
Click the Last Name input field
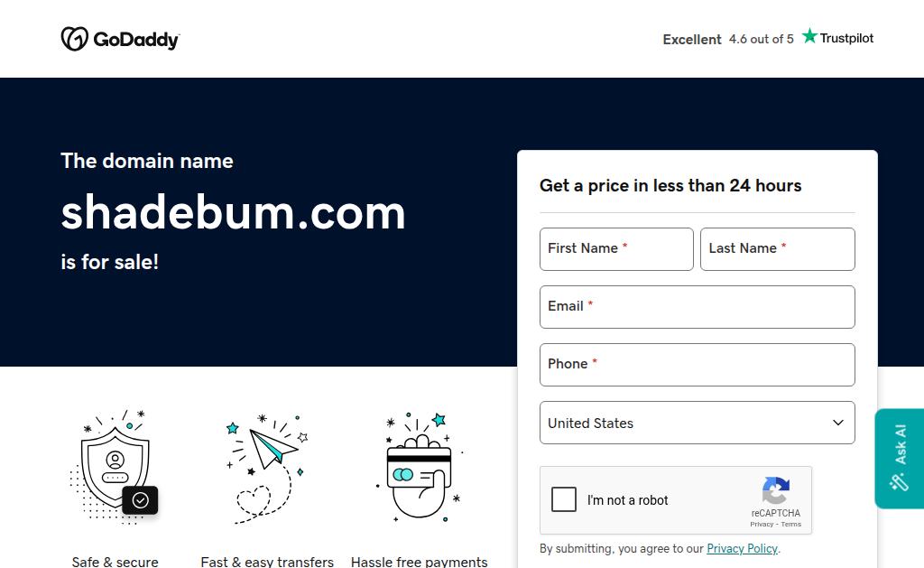(x=777, y=249)
